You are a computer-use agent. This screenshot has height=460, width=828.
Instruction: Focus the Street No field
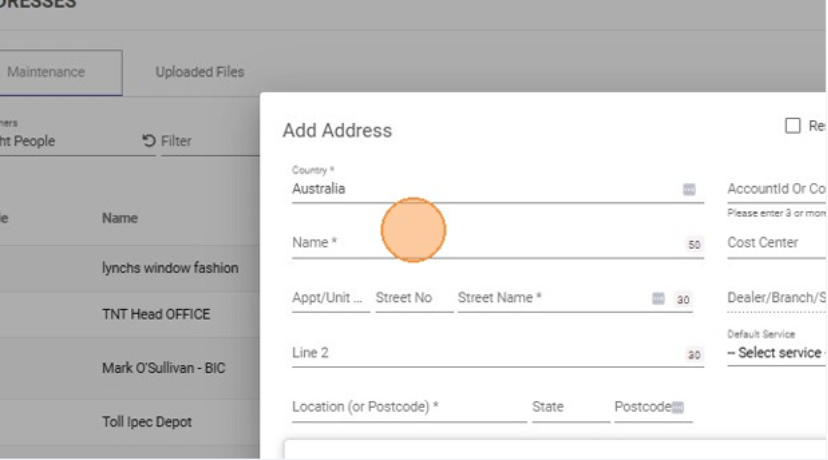click(x=413, y=298)
